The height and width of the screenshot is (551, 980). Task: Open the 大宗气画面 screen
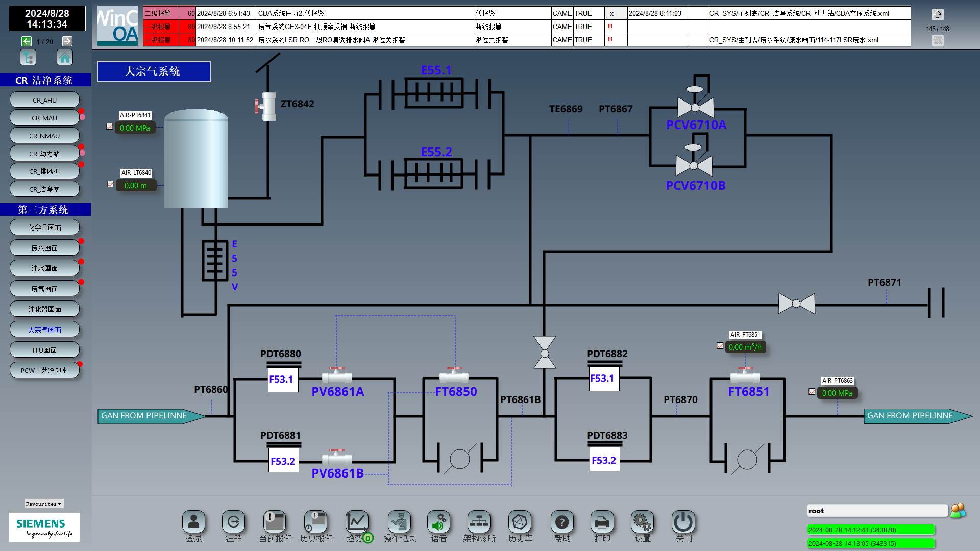click(x=44, y=330)
